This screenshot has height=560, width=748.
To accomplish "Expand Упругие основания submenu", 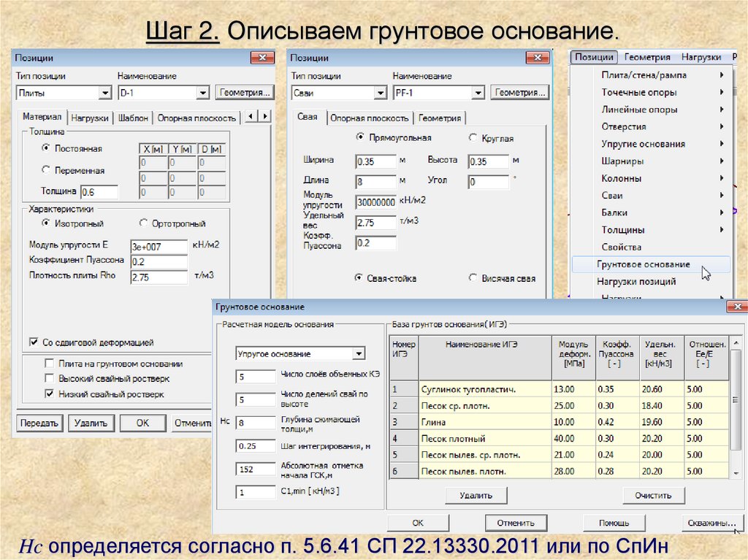I will click(x=651, y=144).
